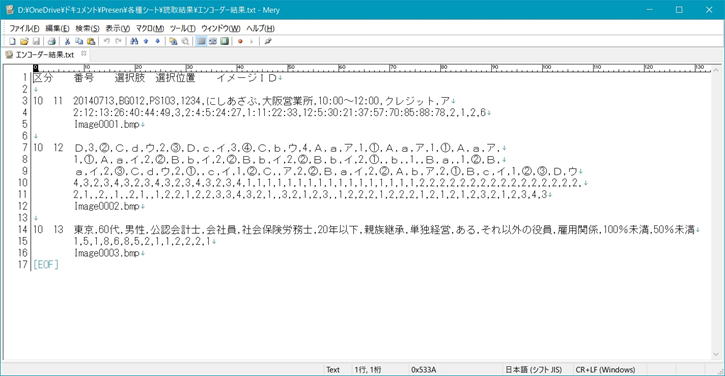The height and width of the screenshot is (376, 725).
Task: Click the text 1,5,1,8,6,8,5,2 on line 15
Action: point(111,241)
